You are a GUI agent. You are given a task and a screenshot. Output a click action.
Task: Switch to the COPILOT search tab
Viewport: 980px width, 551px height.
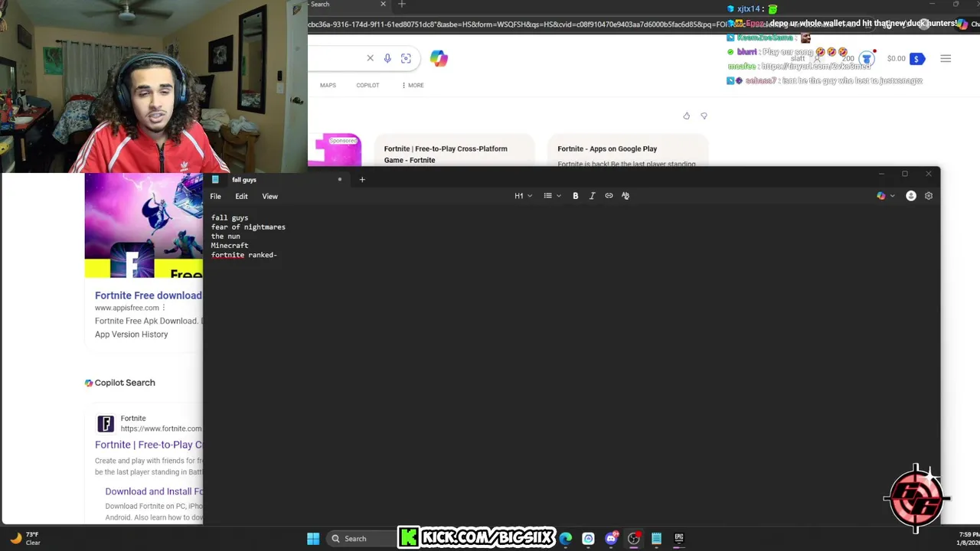click(x=367, y=85)
